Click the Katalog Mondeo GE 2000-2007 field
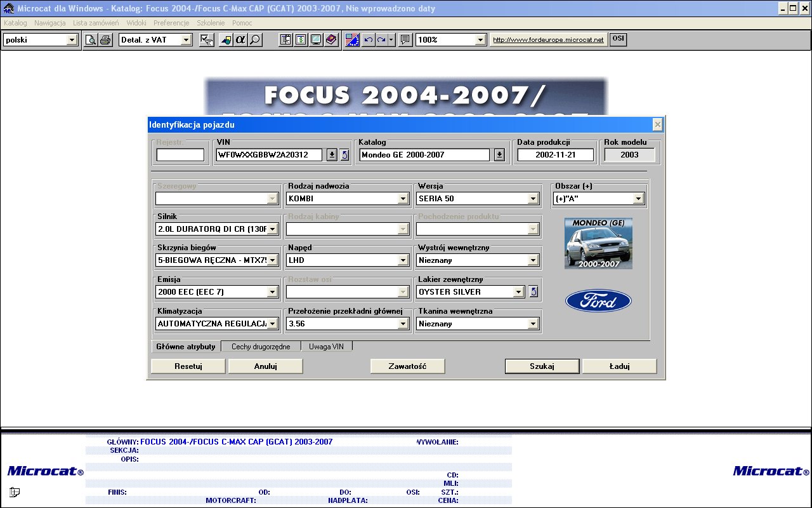The height and width of the screenshot is (508, 812). pyautogui.click(x=424, y=155)
